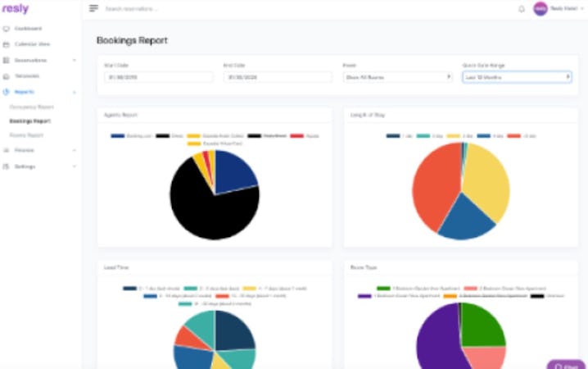
Task: Toggle the orange-red Length of Stay legend item
Action: [x=522, y=136]
